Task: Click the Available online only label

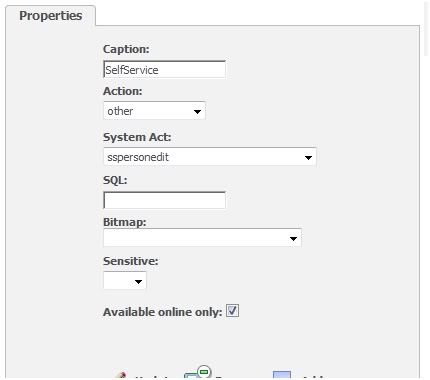Action: point(163,312)
